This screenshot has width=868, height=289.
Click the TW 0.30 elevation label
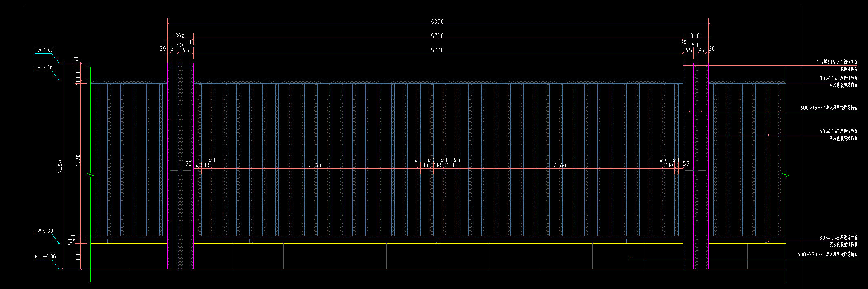point(44,231)
